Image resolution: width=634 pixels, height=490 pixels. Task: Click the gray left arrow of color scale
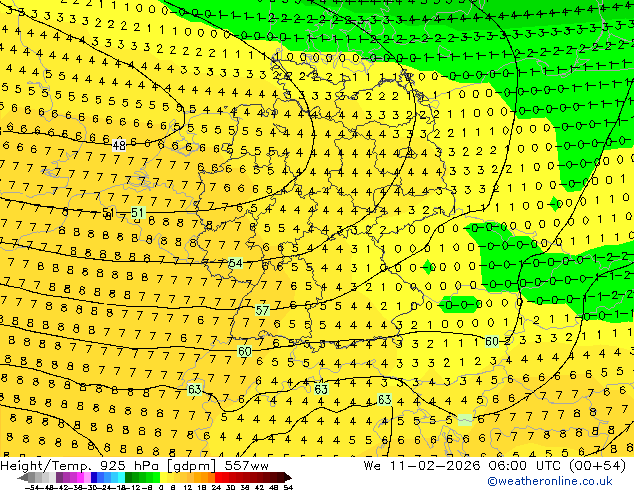[23, 478]
